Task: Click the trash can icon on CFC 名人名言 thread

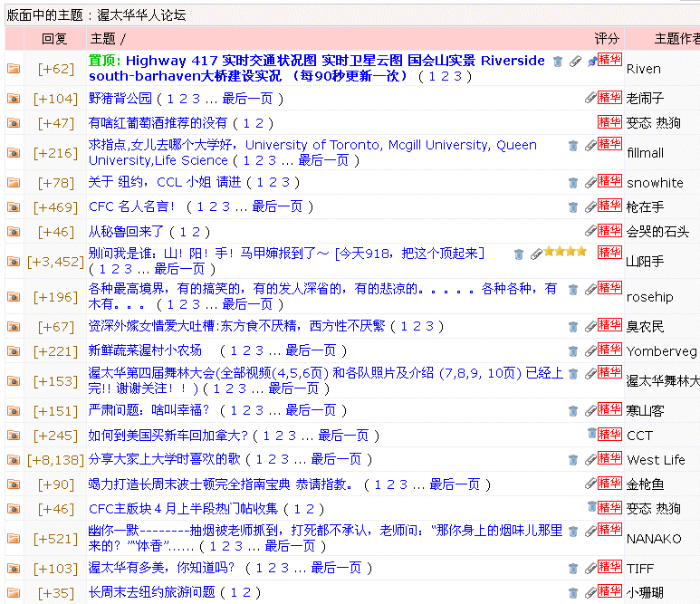Action: 572,206
